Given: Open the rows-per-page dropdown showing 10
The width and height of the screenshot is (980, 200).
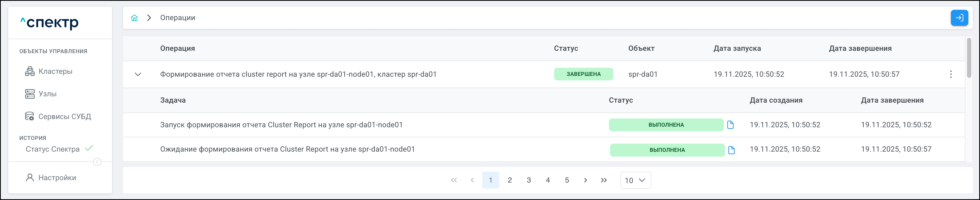Looking at the screenshot, I should click(635, 180).
